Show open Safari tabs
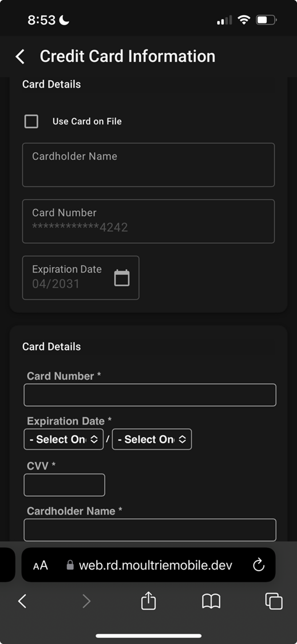The image size is (297, 644). coord(274,601)
